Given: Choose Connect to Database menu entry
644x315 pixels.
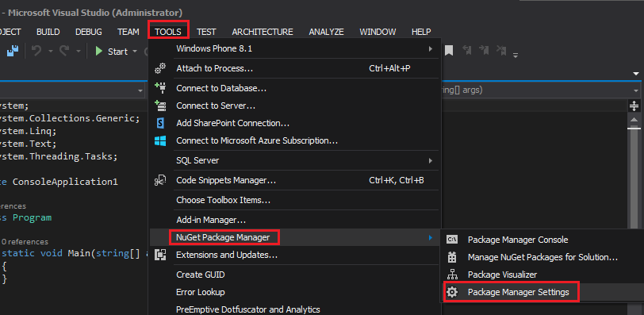Looking at the screenshot, I should coord(295,88).
